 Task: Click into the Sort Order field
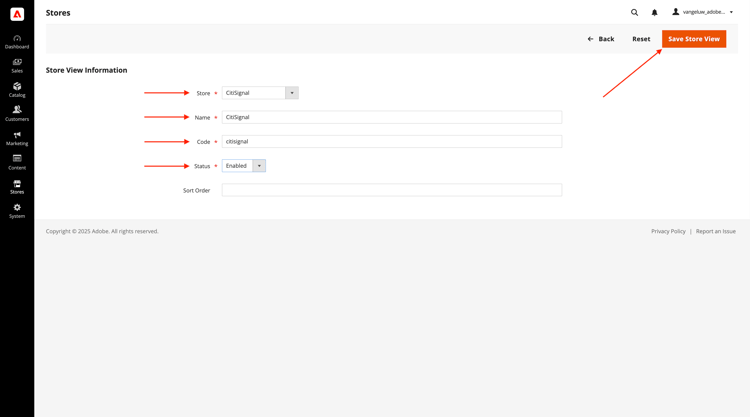pos(392,190)
